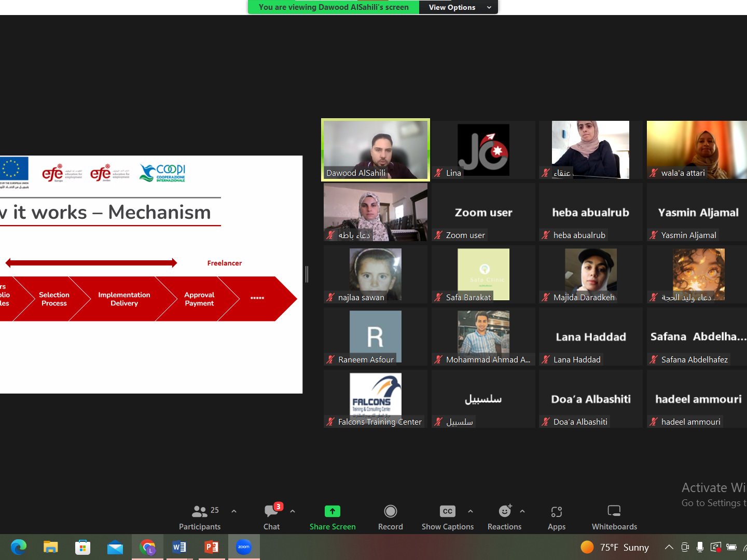Open the Zoom Apps panel

tap(556, 517)
